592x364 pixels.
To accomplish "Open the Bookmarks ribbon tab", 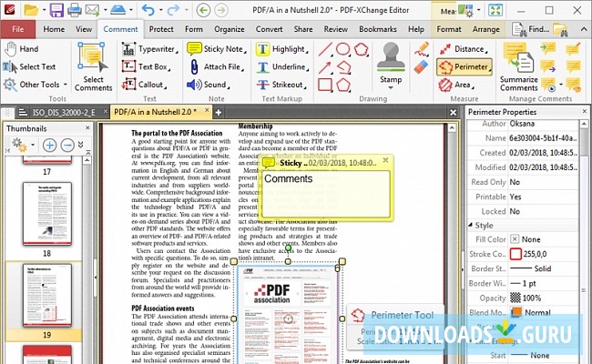I will click(x=378, y=29).
